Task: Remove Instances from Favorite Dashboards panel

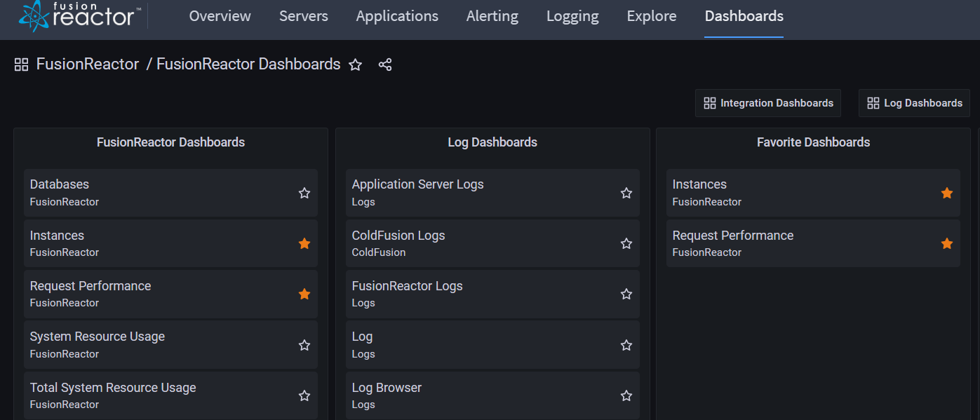Action: pos(947,193)
